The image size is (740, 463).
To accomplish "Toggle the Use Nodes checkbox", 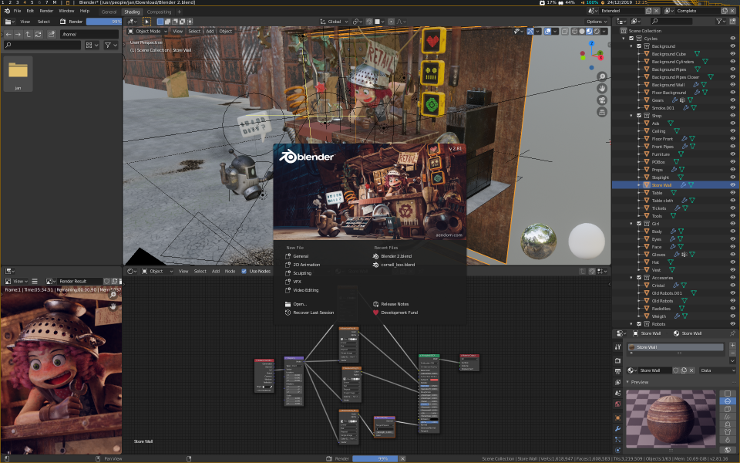I will click(244, 271).
